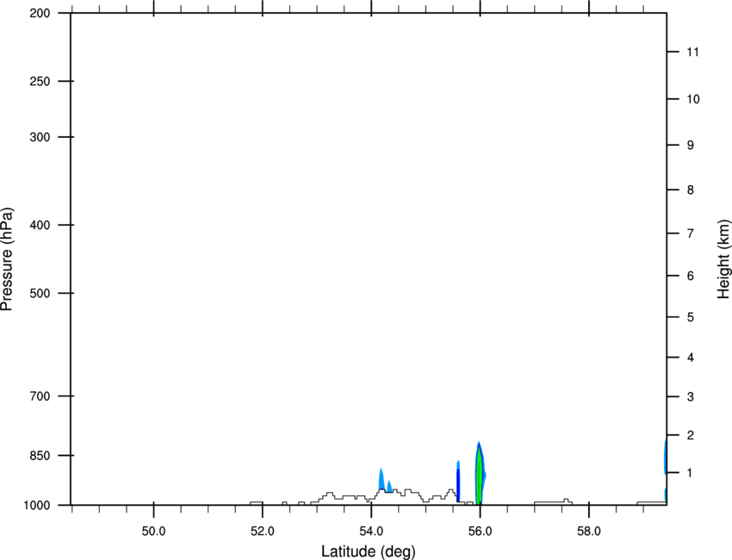Screen dimensions: 732x560
Task: Pick the 7 km height label
Action: click(x=691, y=233)
